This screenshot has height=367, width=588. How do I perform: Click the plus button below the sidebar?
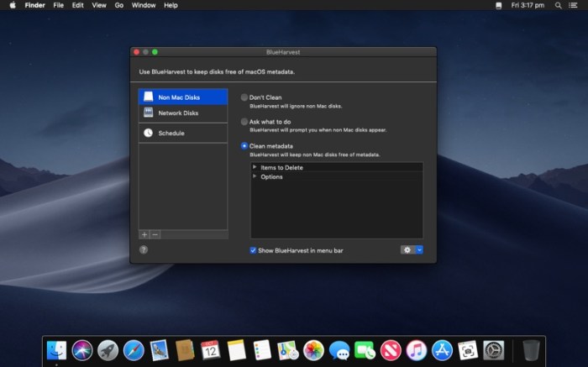tap(144, 234)
